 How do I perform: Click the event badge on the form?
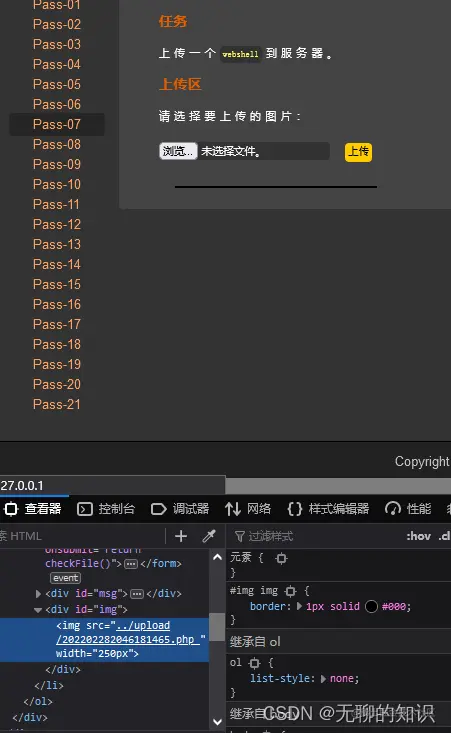[65, 578]
